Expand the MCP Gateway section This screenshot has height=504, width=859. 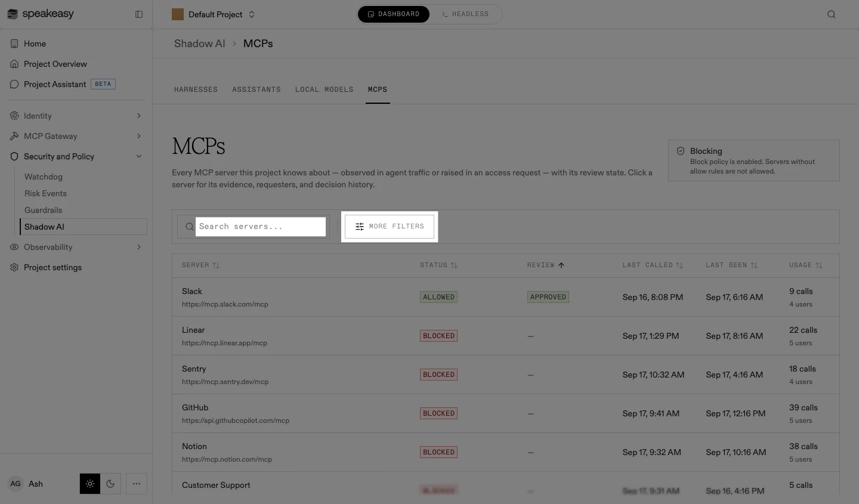pos(139,136)
